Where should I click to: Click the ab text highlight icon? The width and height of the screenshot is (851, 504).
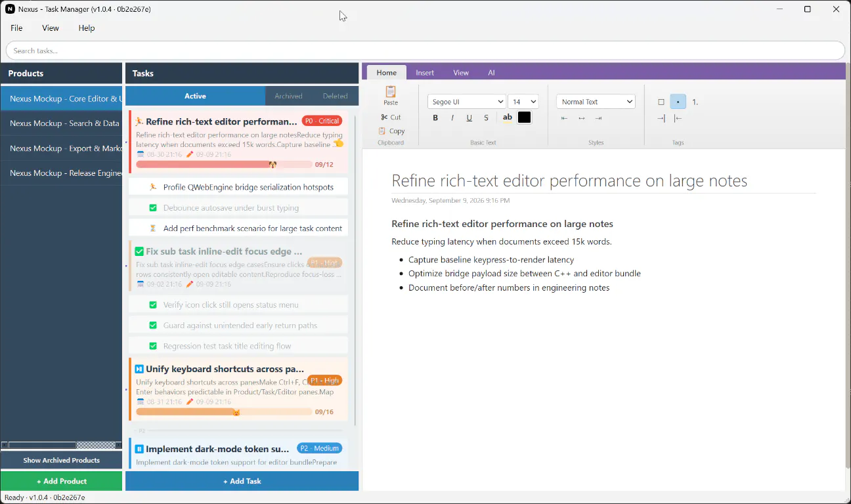click(x=507, y=118)
